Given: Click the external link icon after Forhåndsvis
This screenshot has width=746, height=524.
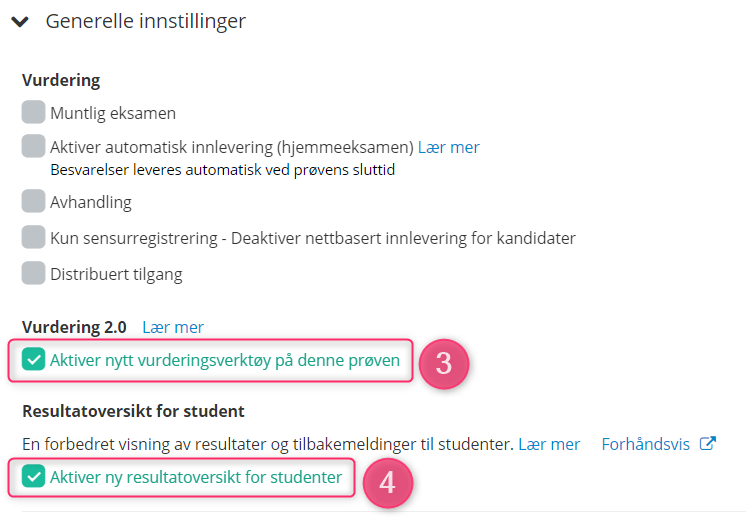Looking at the screenshot, I should pos(708,443).
